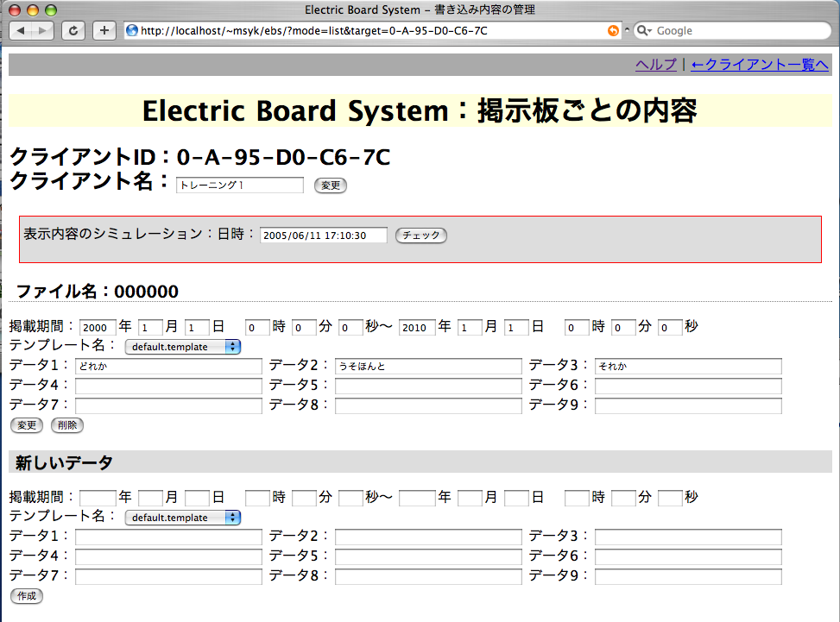The image size is (840, 622).
Task: Click the browser reload button
Action: (x=73, y=30)
